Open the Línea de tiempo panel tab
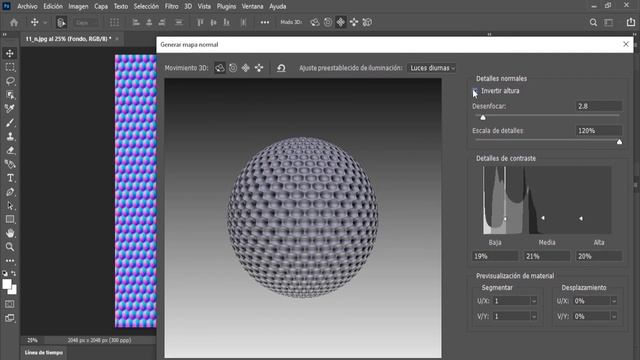Screen dimensions: 640x360 44,353
